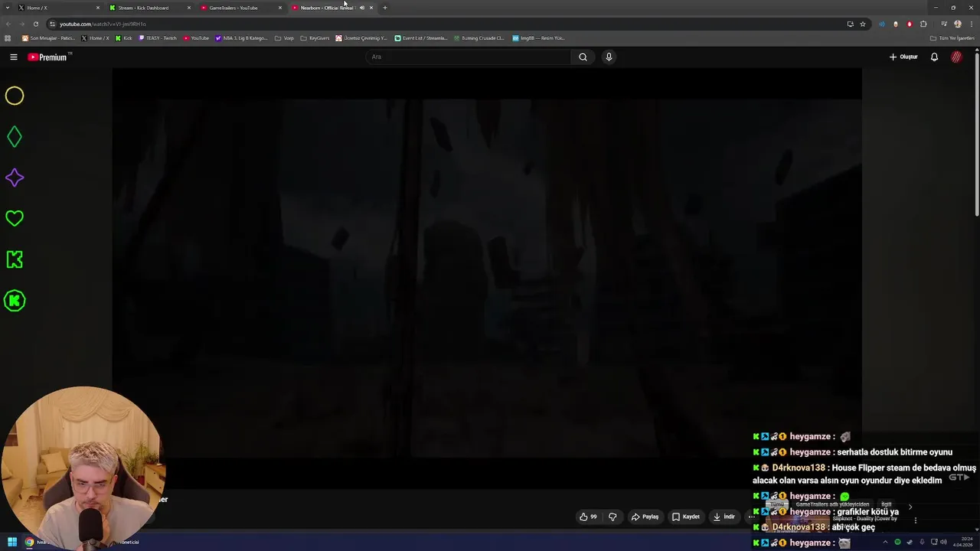Click the Chrome address bar URL
Viewport: 980px width, 551px height.
point(103,24)
